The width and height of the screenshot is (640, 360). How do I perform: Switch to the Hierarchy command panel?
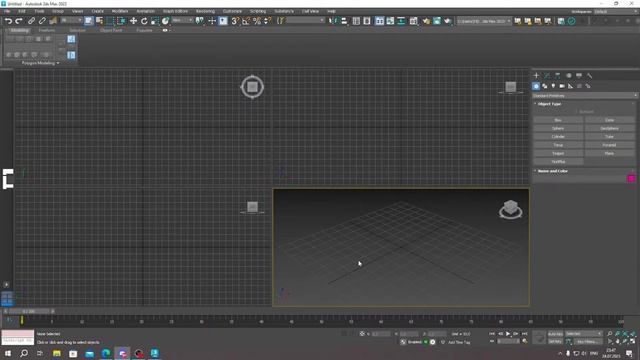(558, 76)
